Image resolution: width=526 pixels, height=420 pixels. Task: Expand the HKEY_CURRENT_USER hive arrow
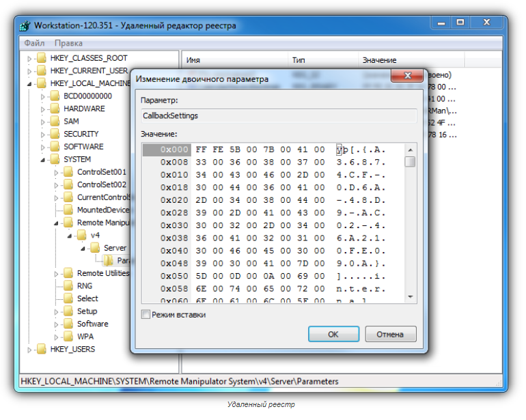pos(29,71)
